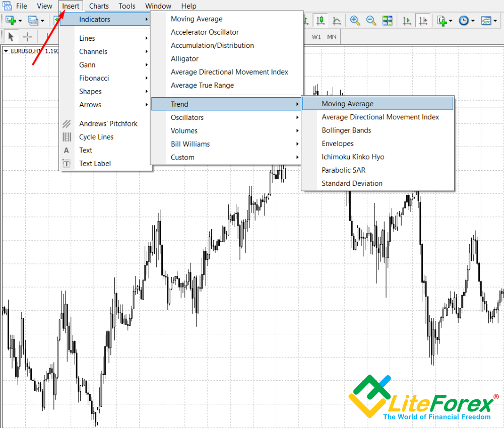This screenshot has height=428, width=504.
Task: Toggle the Chart Shift button
Action: pyautogui.click(x=422, y=21)
